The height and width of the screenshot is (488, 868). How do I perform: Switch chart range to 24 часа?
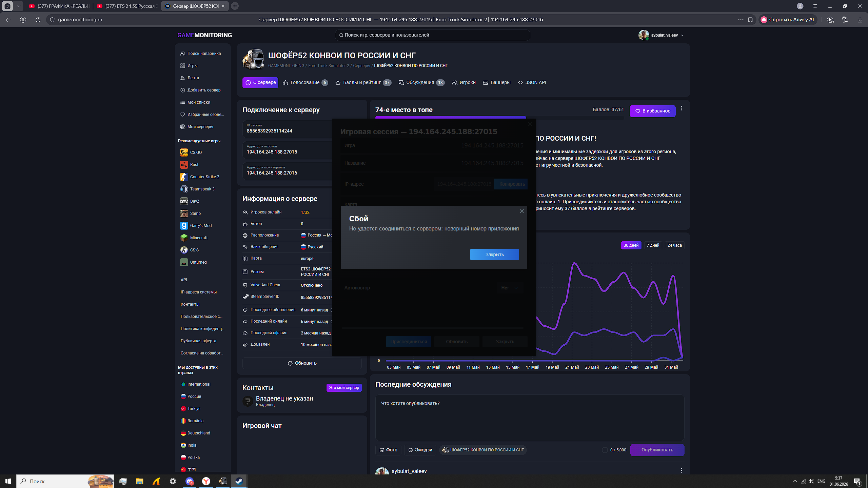coord(674,245)
